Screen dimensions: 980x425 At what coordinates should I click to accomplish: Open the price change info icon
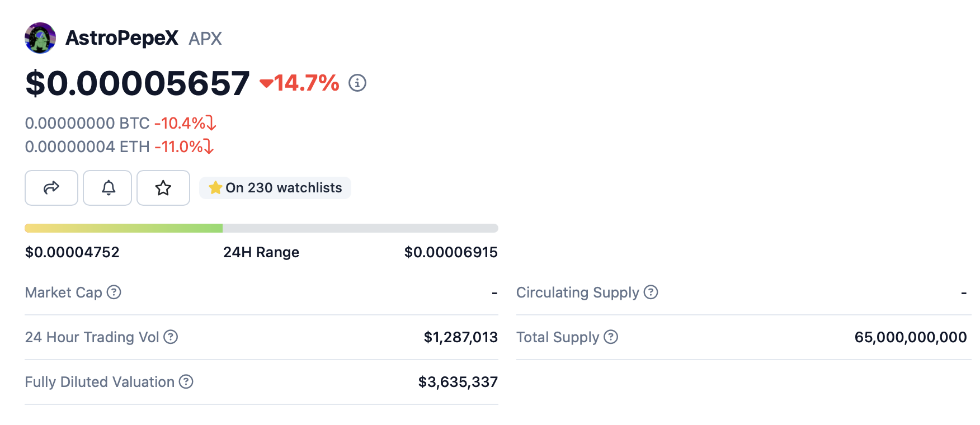357,83
